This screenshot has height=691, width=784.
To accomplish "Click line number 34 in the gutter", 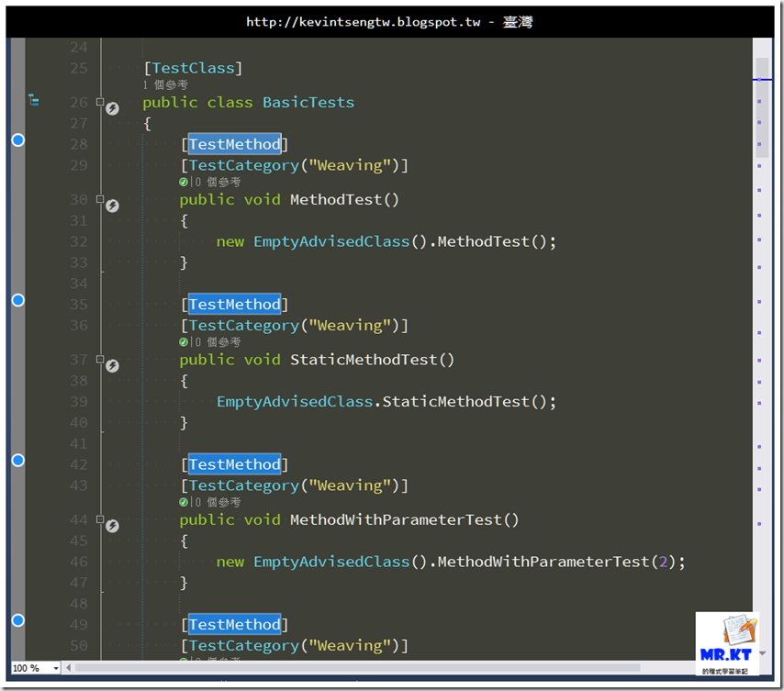I will tap(79, 284).
